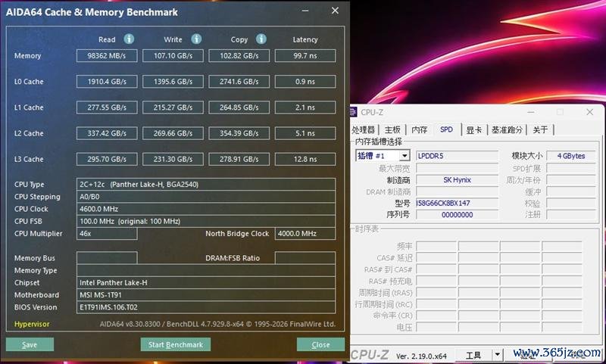Click the LPDDR5 memory type field in CPU-Z
The width and height of the screenshot is (606, 364).
point(458,156)
